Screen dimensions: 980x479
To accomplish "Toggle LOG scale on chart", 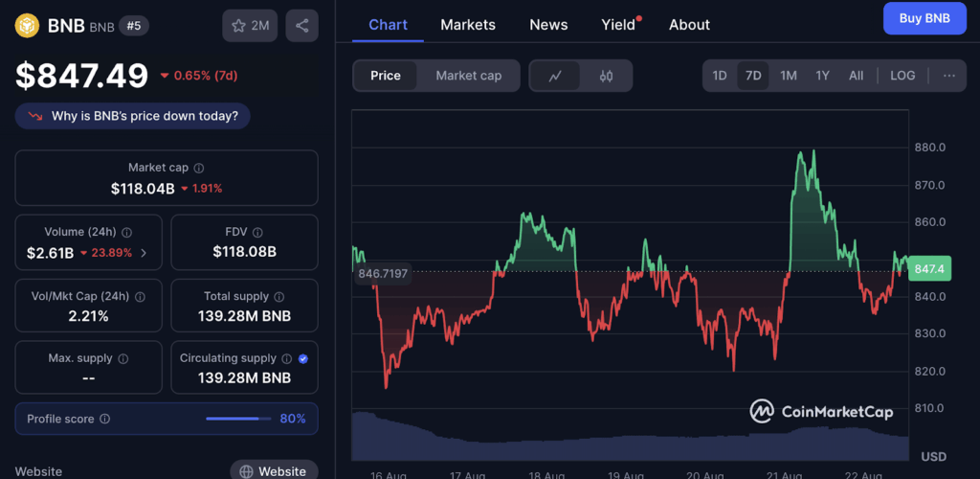I will click(x=902, y=76).
